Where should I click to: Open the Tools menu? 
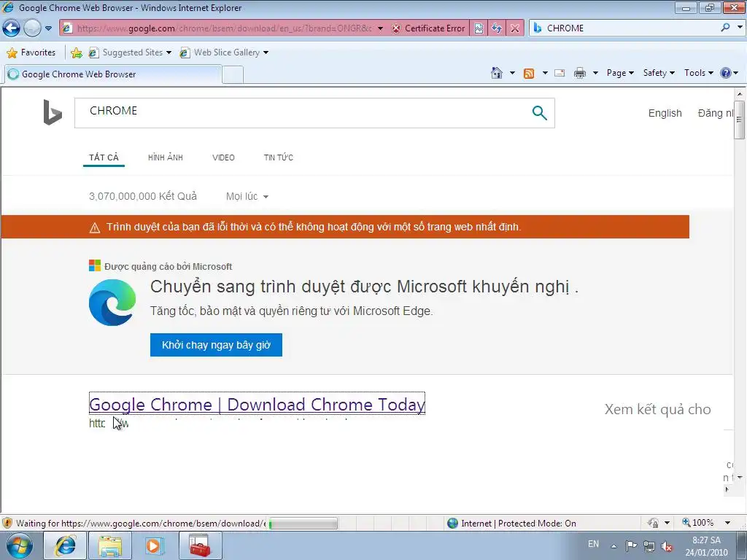click(x=698, y=73)
